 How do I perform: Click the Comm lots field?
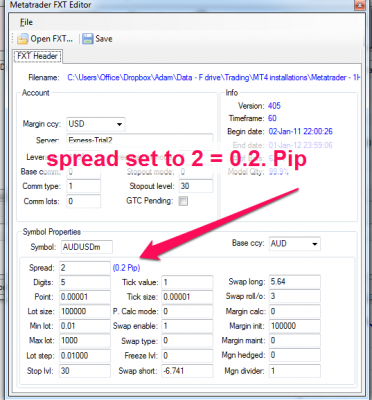(83, 201)
